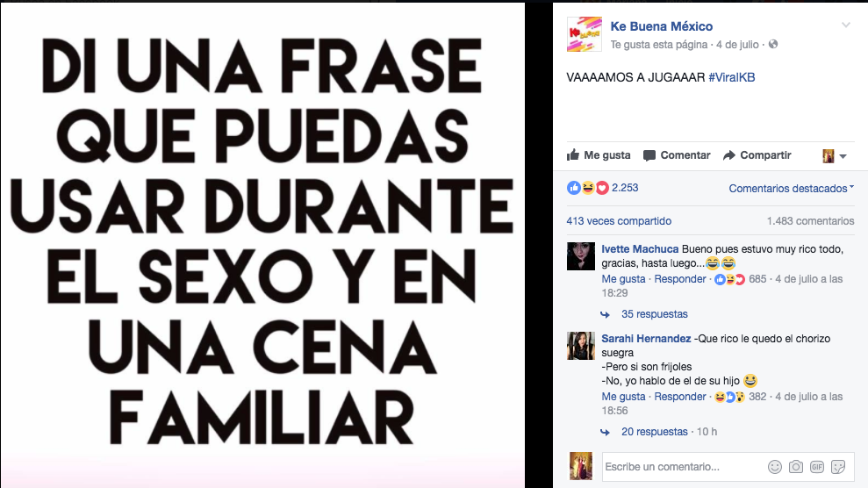Click the Compartir arrow icon
This screenshot has height=488, width=868.
[x=729, y=155]
